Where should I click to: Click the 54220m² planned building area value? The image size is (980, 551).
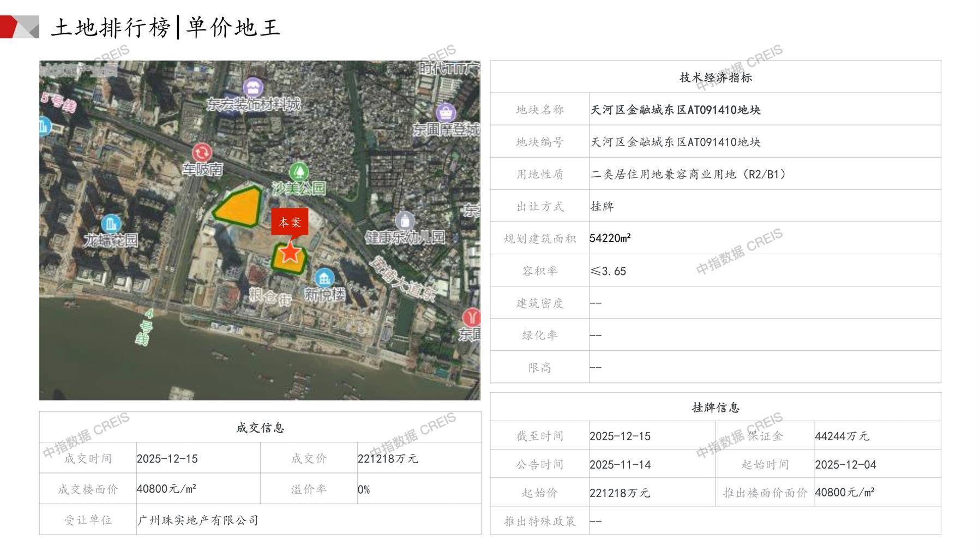[610, 238]
